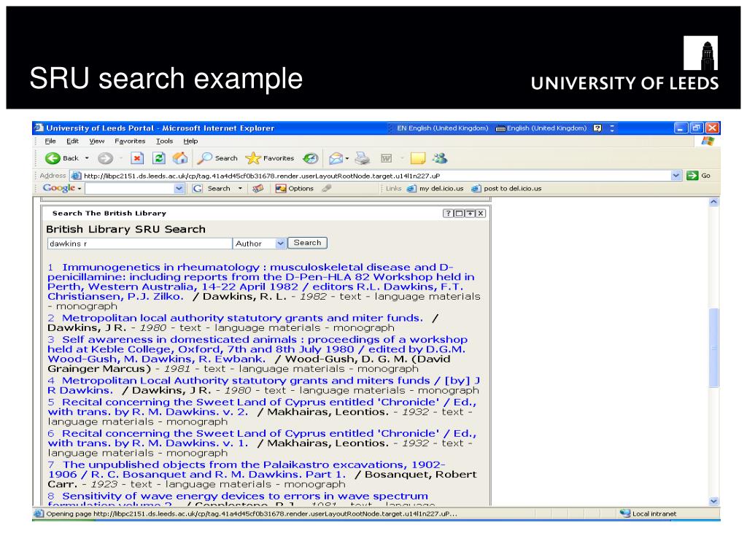This screenshot has width=747, height=560.
Task: Click the Google toolbar search box
Action: click(130, 189)
